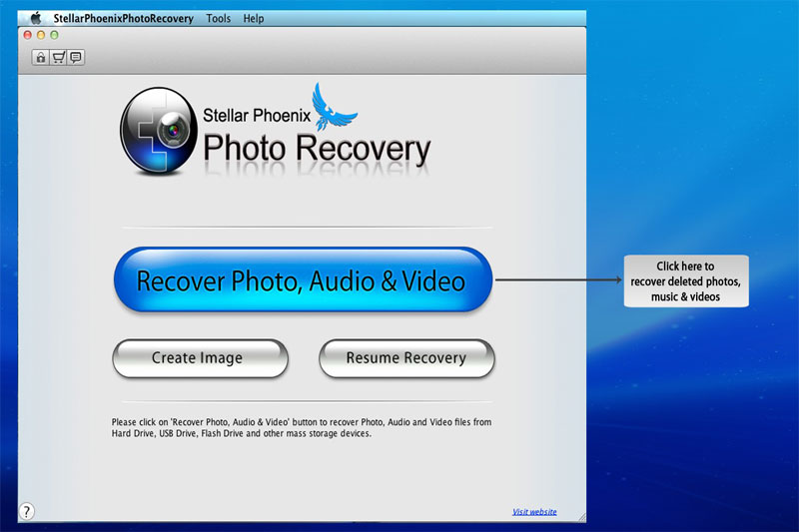
Task: Open the question mark help icon
Action: click(x=27, y=511)
